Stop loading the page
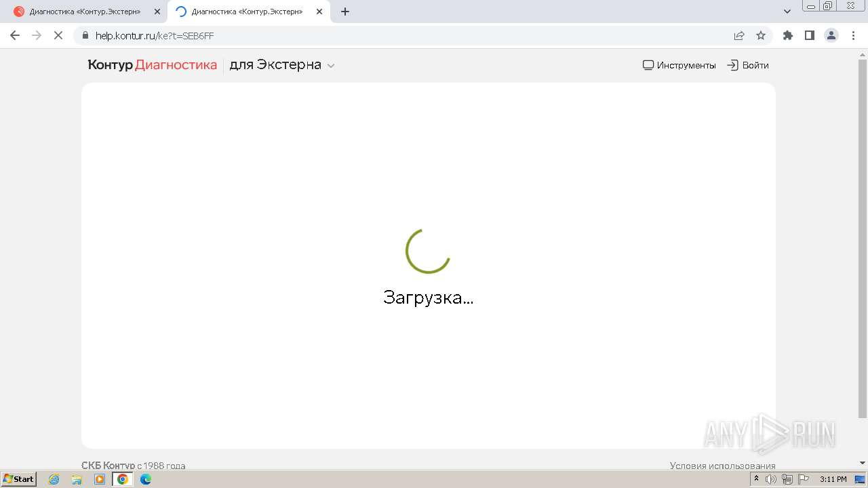Viewport: 868px width, 488px height. pos(58,35)
